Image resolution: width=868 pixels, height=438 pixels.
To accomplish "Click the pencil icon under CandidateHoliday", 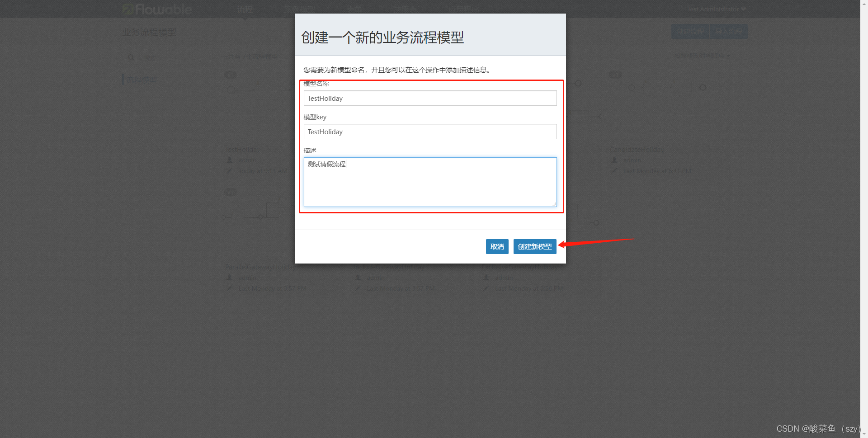I will [x=614, y=171].
